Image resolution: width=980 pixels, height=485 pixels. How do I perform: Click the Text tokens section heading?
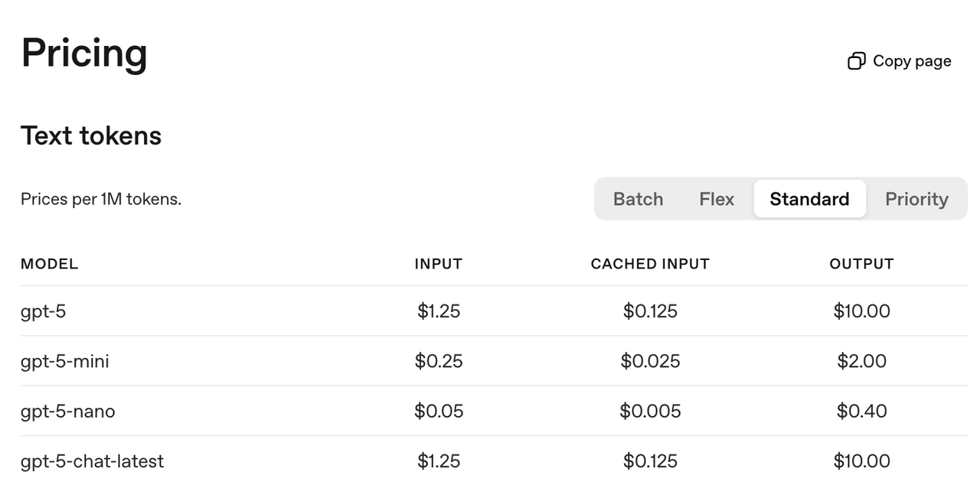[91, 135]
